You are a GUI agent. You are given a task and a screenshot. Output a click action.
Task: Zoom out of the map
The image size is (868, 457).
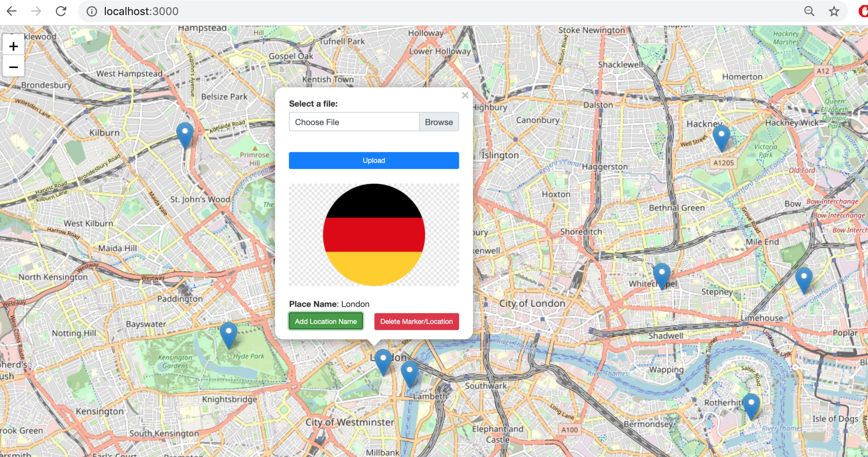13,67
